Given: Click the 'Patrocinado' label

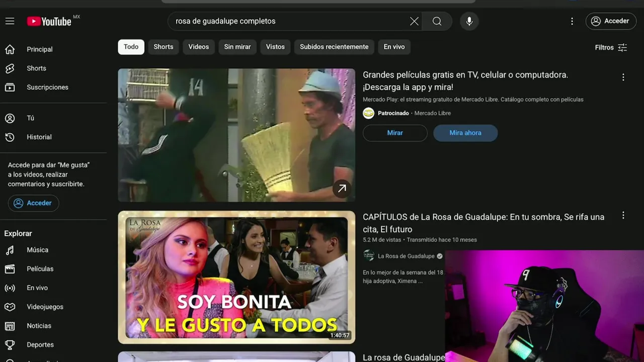Looking at the screenshot, I should [x=393, y=113].
